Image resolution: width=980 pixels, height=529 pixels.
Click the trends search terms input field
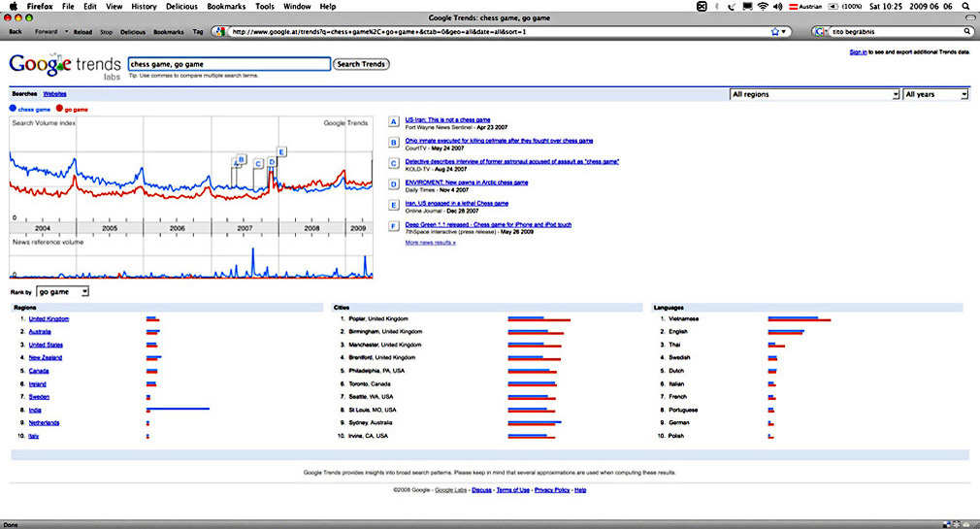(x=229, y=64)
